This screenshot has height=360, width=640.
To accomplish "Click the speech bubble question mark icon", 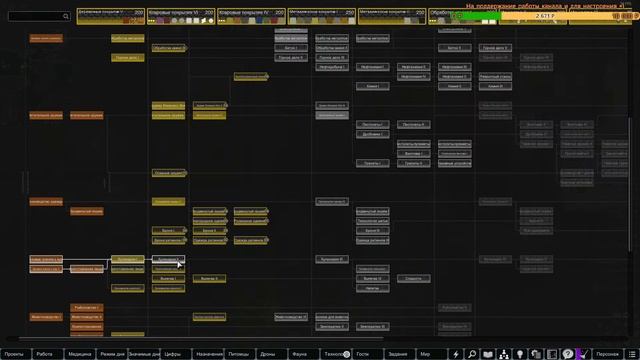I will [x=567, y=354].
